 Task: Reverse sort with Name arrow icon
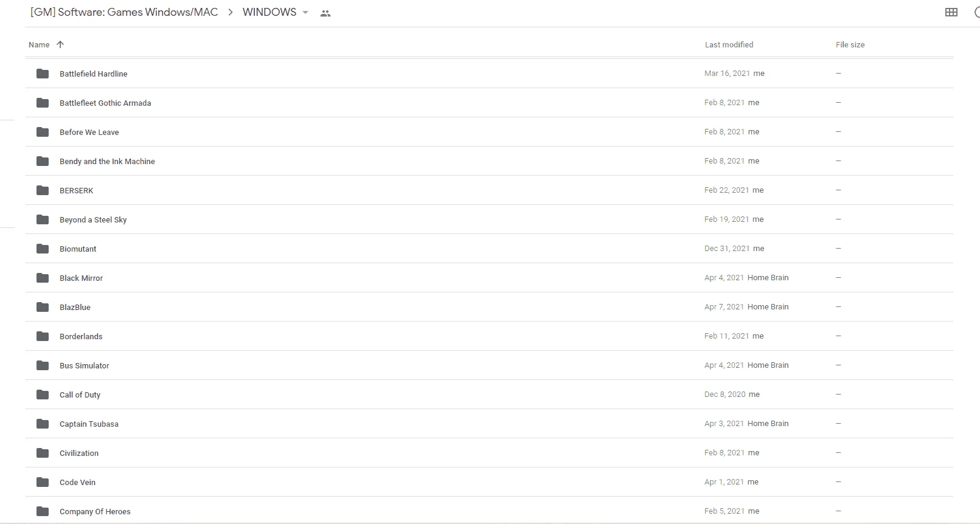coord(60,44)
